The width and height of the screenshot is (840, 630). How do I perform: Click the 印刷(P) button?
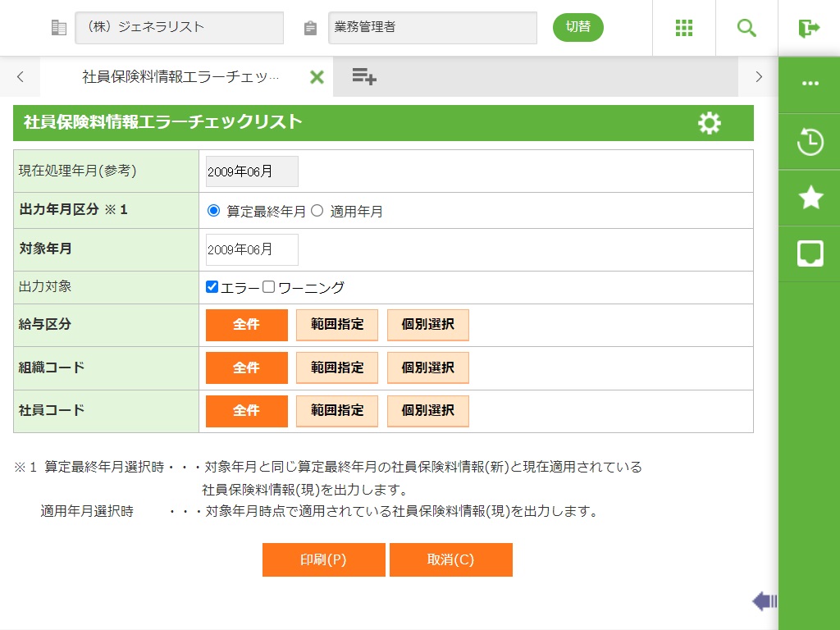pos(323,559)
